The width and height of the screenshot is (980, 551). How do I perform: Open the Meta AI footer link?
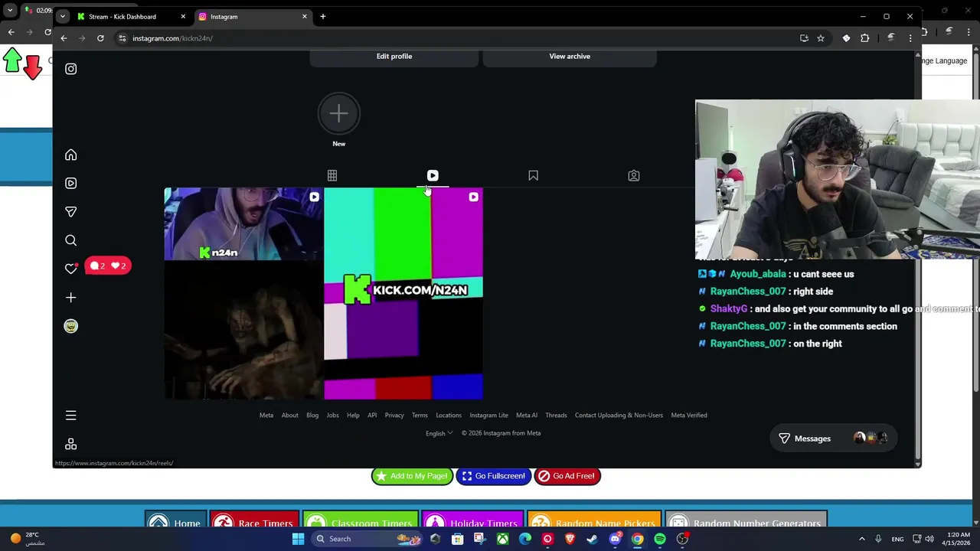(527, 416)
